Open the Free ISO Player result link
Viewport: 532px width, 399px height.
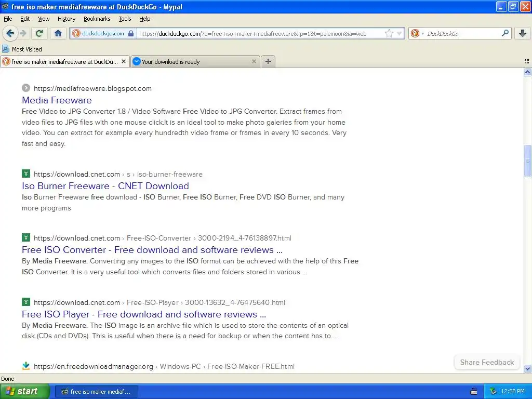point(144,314)
